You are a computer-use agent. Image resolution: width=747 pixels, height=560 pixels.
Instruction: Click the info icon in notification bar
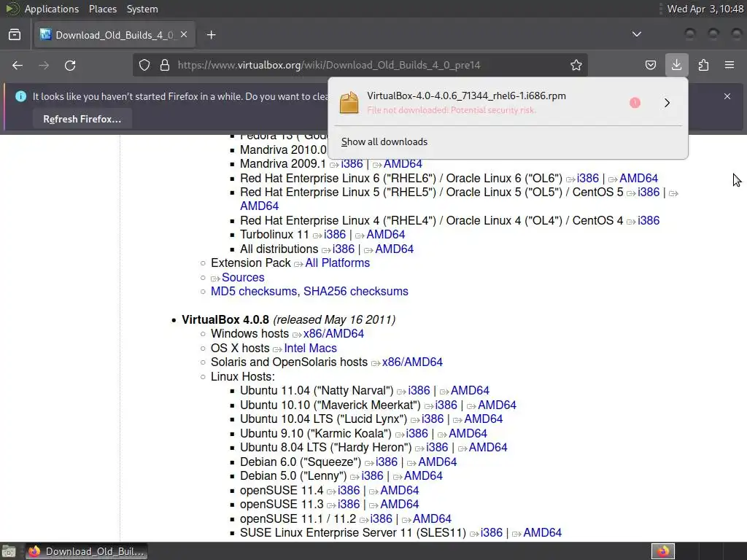[x=20, y=96]
